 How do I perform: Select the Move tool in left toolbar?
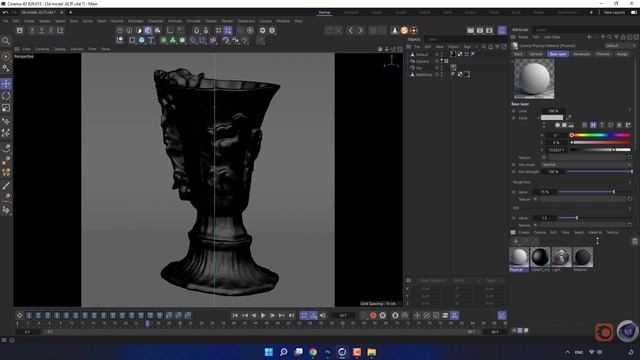tap(6, 84)
